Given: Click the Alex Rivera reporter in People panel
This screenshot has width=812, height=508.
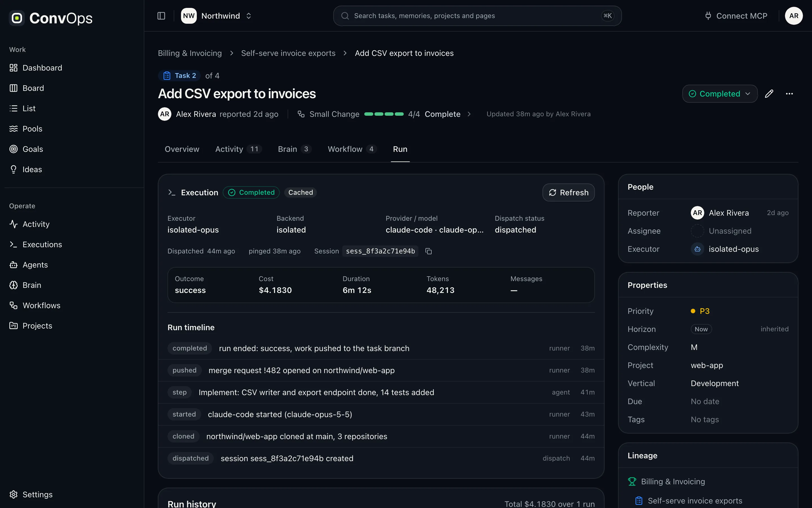Looking at the screenshot, I should (x=720, y=213).
